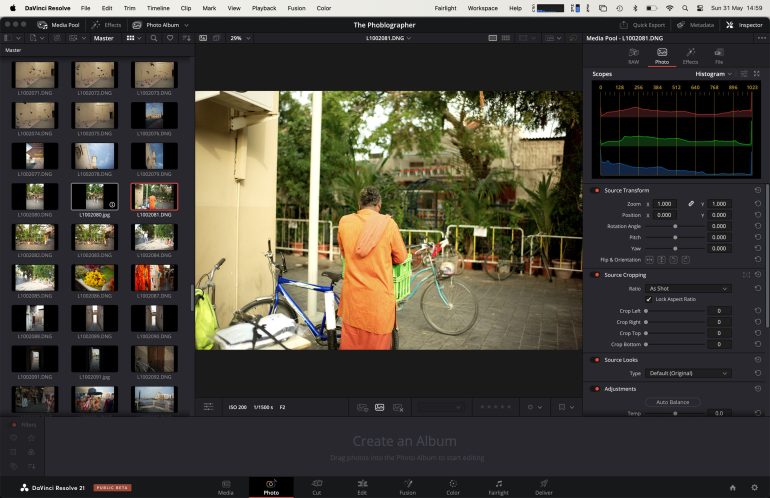The height and width of the screenshot is (498, 770).
Task: Switch to the Effects inspector tab
Action: pos(690,56)
